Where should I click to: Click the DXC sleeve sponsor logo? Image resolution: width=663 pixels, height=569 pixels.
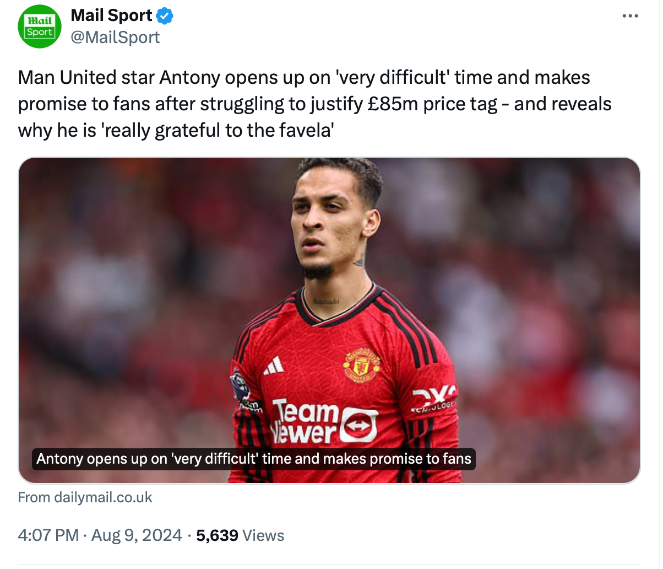pos(434,398)
